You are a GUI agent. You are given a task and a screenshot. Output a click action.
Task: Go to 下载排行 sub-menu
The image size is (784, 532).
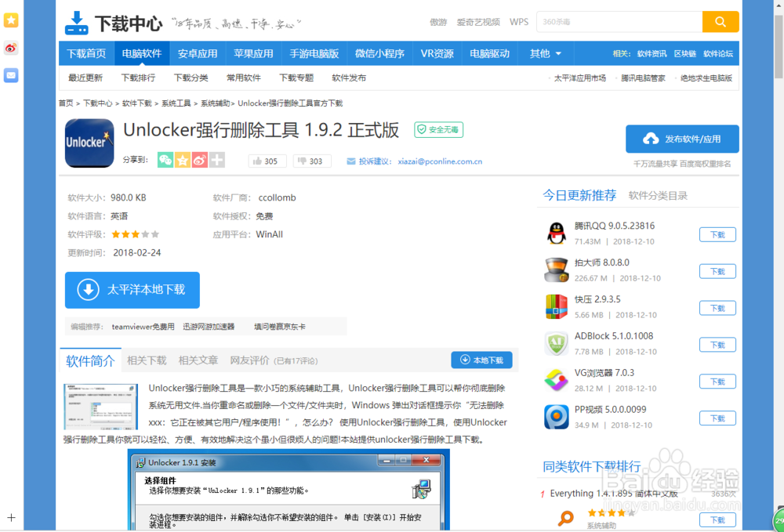(x=138, y=78)
